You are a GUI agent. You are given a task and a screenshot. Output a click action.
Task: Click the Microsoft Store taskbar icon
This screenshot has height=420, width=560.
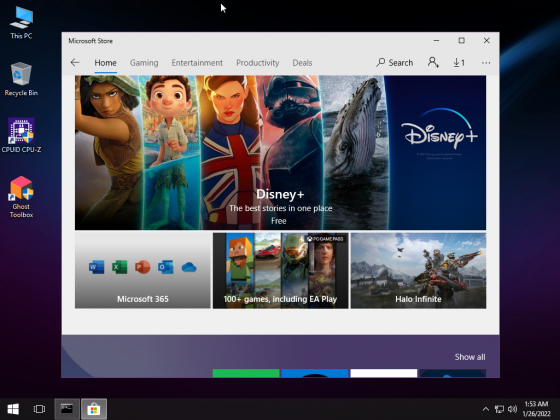click(94, 409)
